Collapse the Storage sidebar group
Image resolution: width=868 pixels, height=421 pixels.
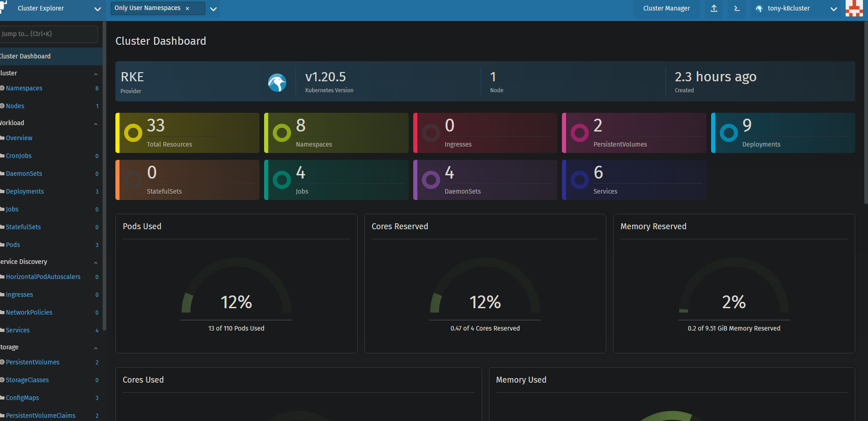(x=96, y=348)
